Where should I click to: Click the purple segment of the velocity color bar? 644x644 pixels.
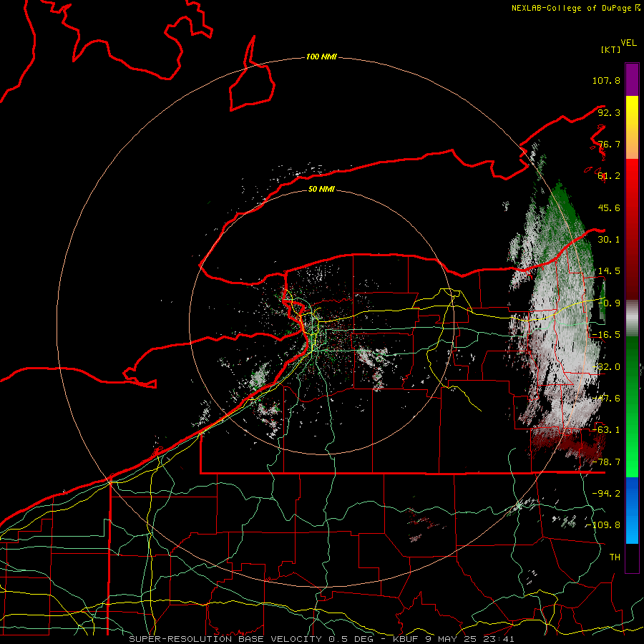[632, 79]
